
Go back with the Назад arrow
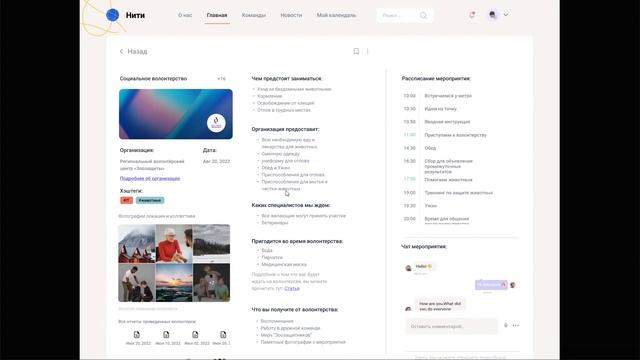pos(121,51)
